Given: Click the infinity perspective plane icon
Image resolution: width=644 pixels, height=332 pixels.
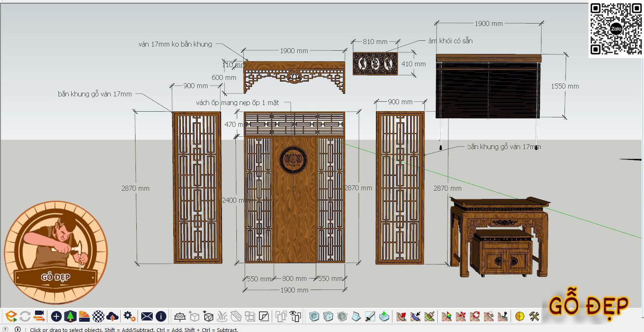Looking at the screenshot, I should [180, 316].
